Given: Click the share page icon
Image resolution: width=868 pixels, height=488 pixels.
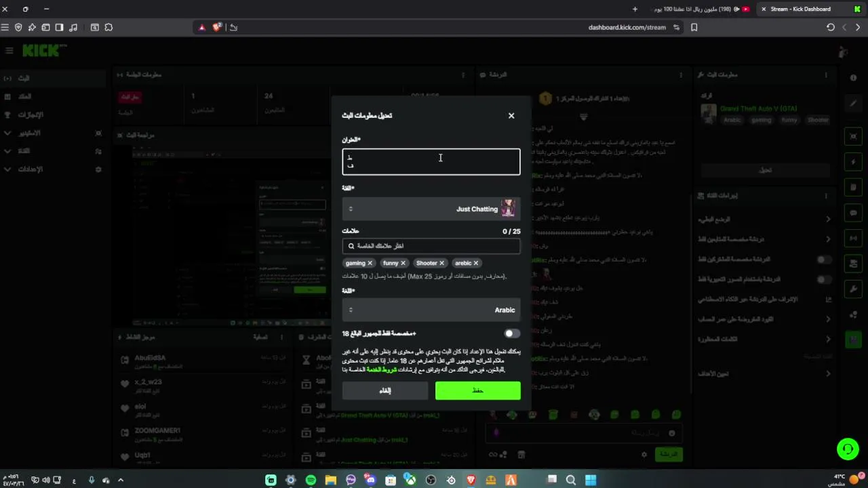Looking at the screenshot, I should [233, 27].
